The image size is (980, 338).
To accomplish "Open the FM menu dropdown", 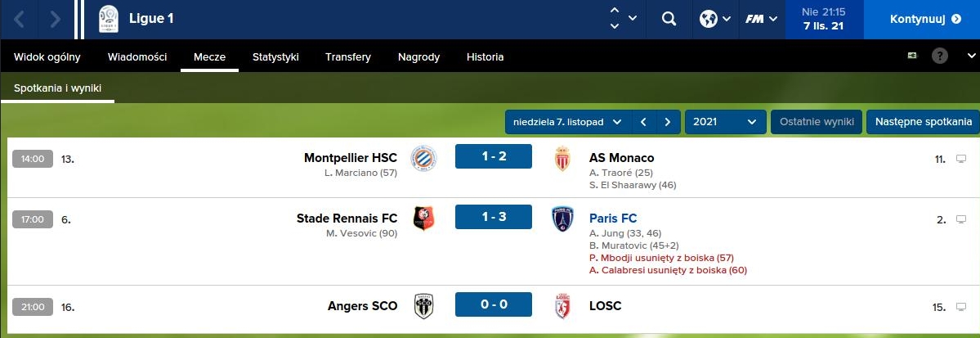I will click(x=761, y=19).
